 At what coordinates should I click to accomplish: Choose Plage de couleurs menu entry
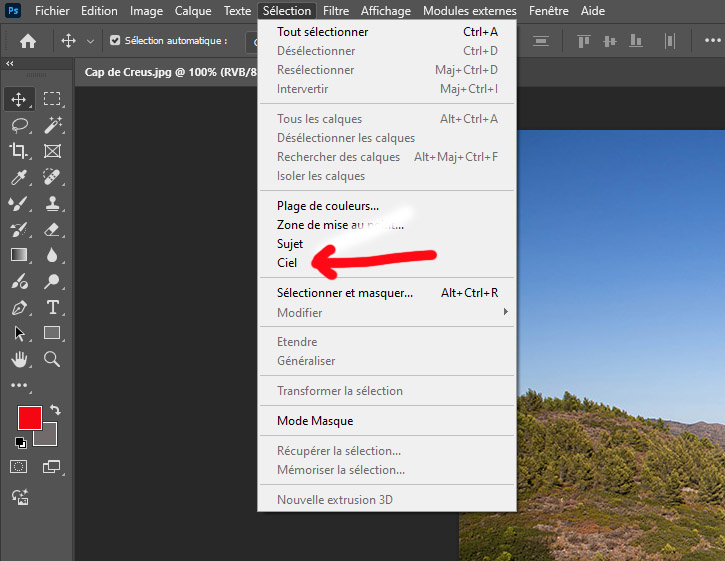[x=387, y=206]
